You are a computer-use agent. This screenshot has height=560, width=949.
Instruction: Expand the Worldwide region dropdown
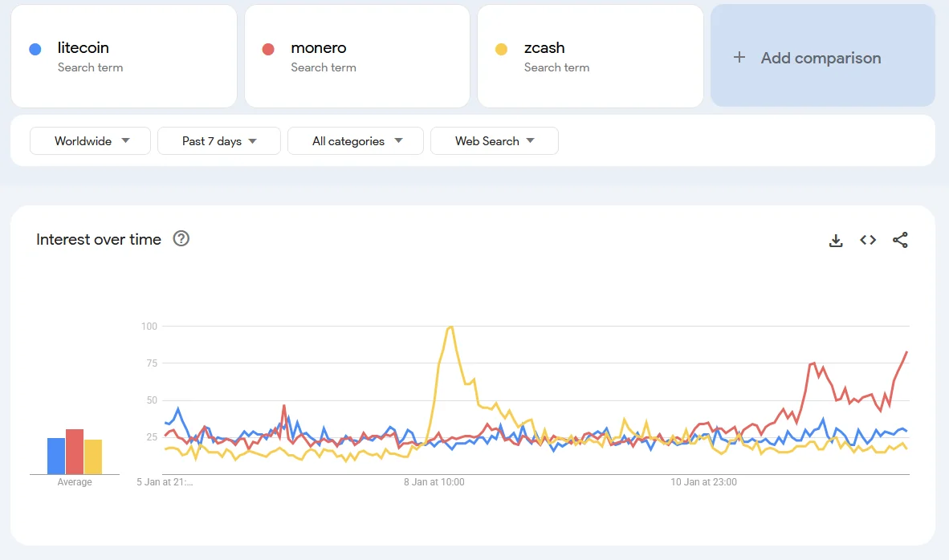point(90,141)
